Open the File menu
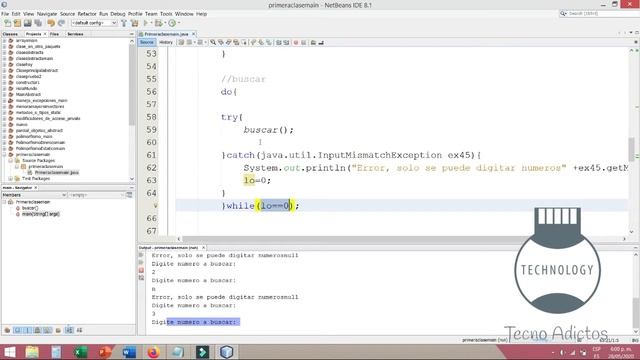640x360 pixels. coord(5,14)
